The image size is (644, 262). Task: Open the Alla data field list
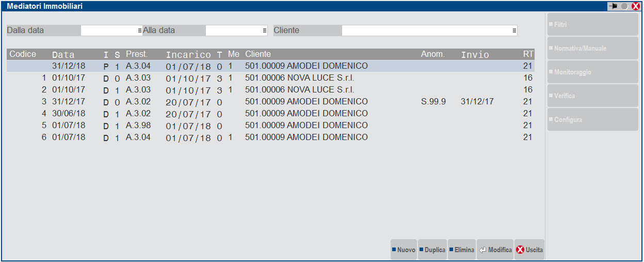click(264, 30)
